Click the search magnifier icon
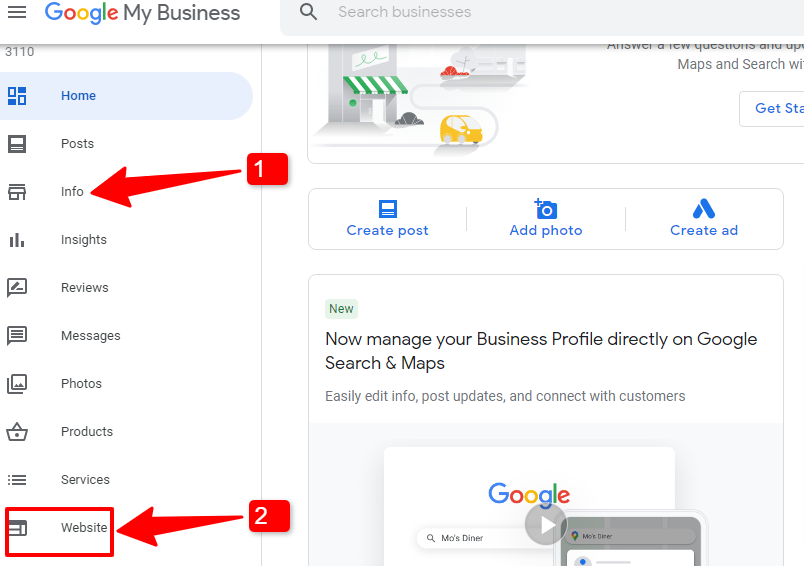The width and height of the screenshot is (804, 566). [308, 12]
